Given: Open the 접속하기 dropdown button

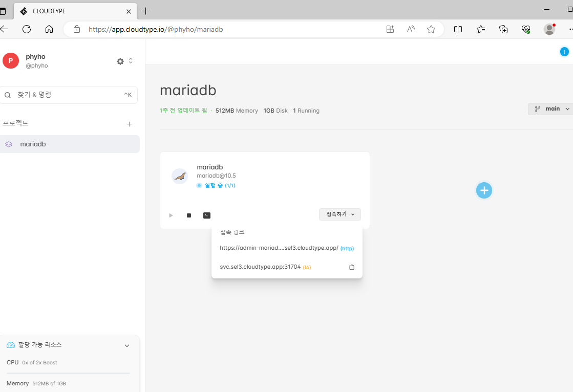Looking at the screenshot, I should (340, 214).
